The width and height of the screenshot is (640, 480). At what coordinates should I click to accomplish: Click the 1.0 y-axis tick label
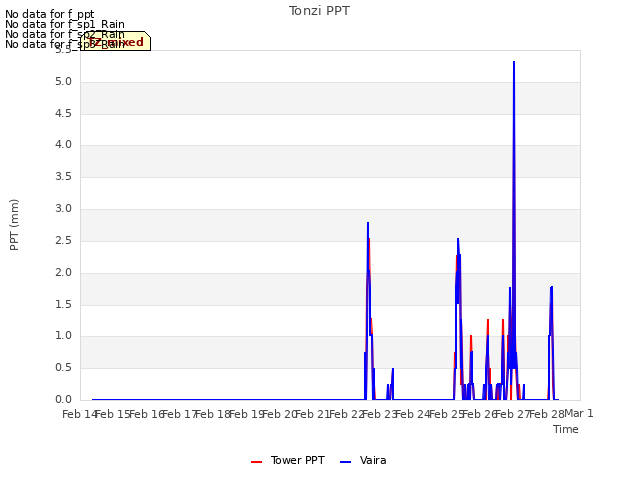point(63,336)
